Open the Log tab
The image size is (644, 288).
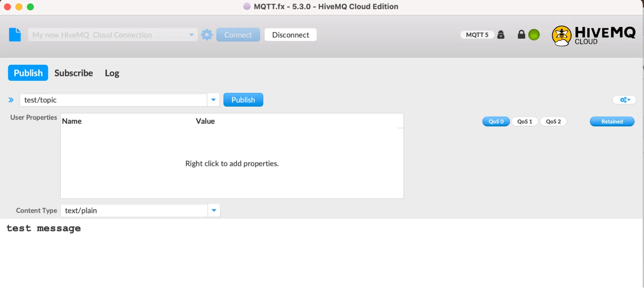coord(112,73)
